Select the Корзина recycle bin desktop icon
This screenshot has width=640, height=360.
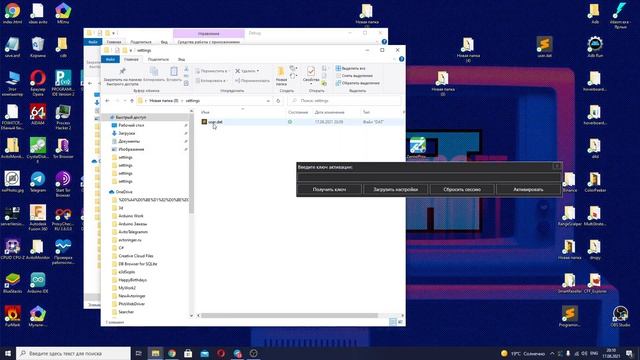coord(38,47)
